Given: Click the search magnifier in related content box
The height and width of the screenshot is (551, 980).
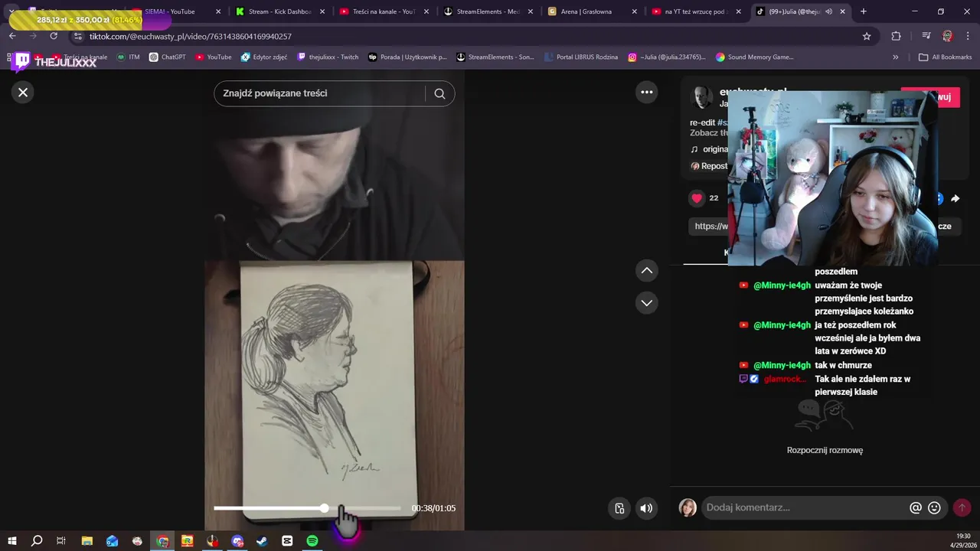Looking at the screenshot, I should (x=439, y=93).
